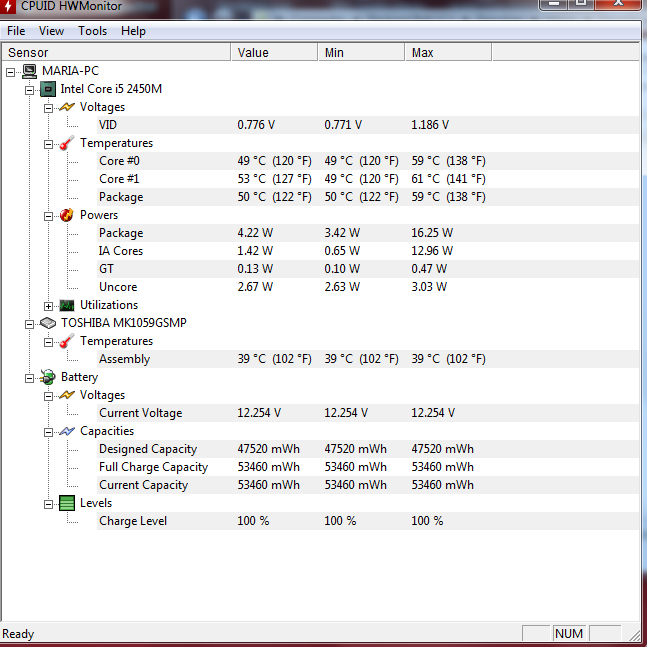Click the CPUID HWMonitor title bar icon
647x647 pixels.
(x=8, y=7)
